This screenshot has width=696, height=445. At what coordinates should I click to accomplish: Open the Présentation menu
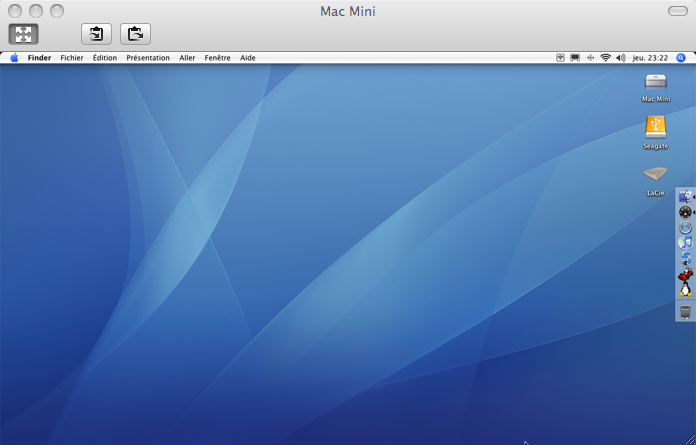[148, 58]
